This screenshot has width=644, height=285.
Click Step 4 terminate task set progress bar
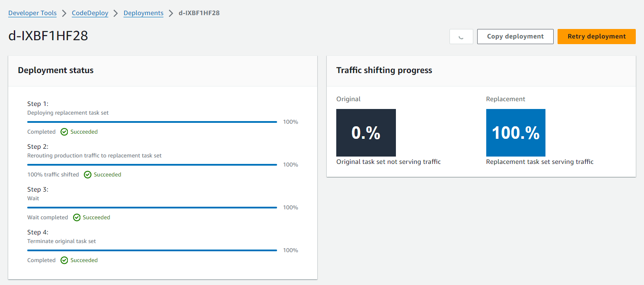click(x=152, y=250)
